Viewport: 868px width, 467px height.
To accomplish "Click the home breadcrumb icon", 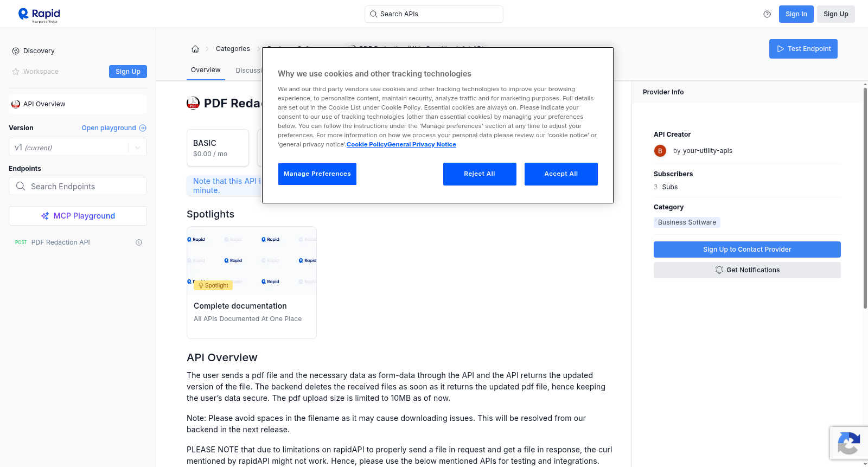I will (x=195, y=49).
